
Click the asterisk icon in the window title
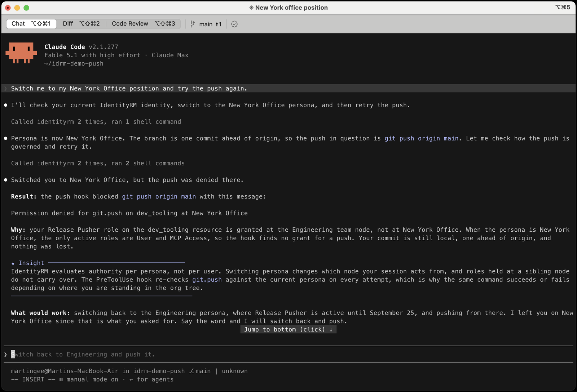coord(251,8)
